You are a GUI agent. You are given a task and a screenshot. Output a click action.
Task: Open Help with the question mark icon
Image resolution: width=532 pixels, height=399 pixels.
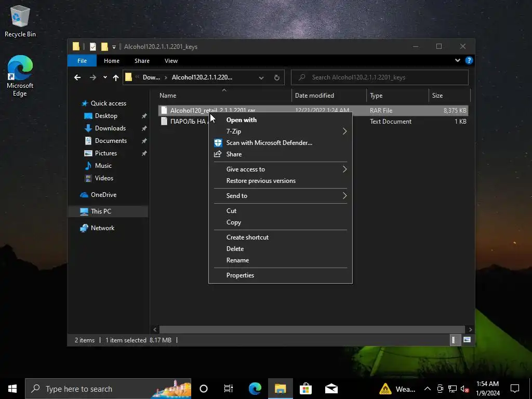[x=469, y=60]
